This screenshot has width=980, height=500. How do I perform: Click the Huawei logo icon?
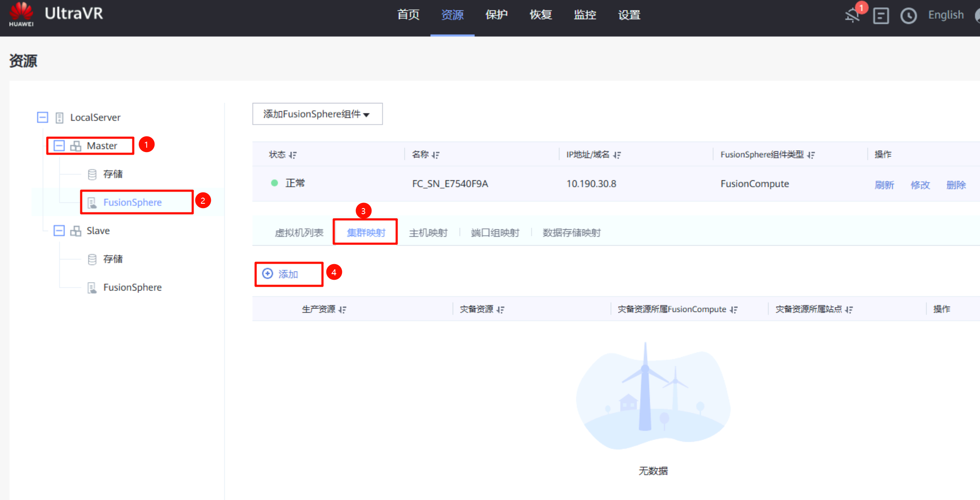[21, 14]
